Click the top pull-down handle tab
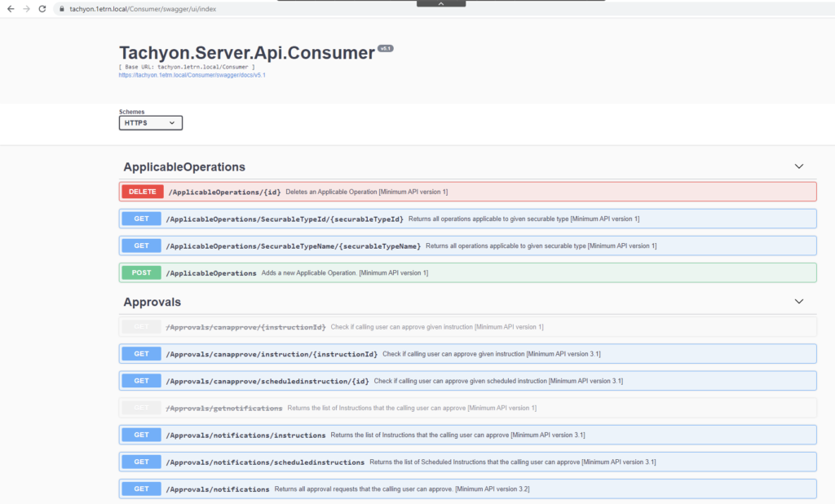This screenshot has width=835, height=504. (x=441, y=3)
